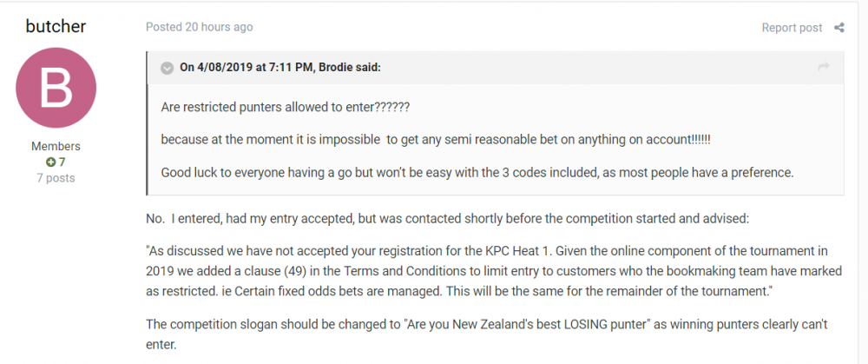Click the share post icon
This screenshot has height=364, width=868.
point(839,28)
